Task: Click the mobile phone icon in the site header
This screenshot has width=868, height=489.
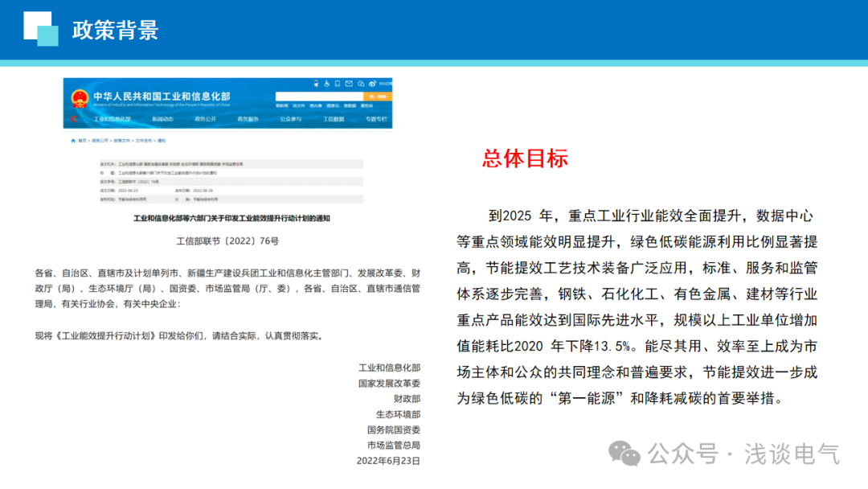Action: 338,84
